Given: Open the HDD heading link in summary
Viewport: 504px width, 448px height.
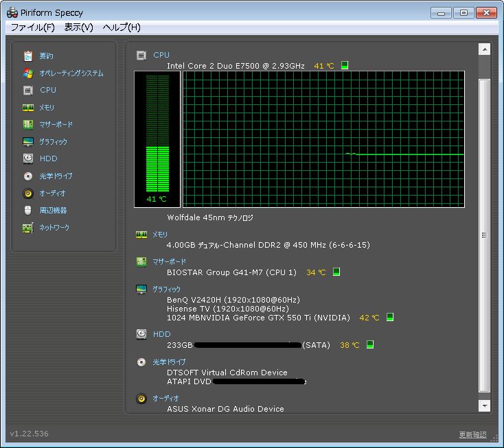Looking at the screenshot, I should click(161, 334).
